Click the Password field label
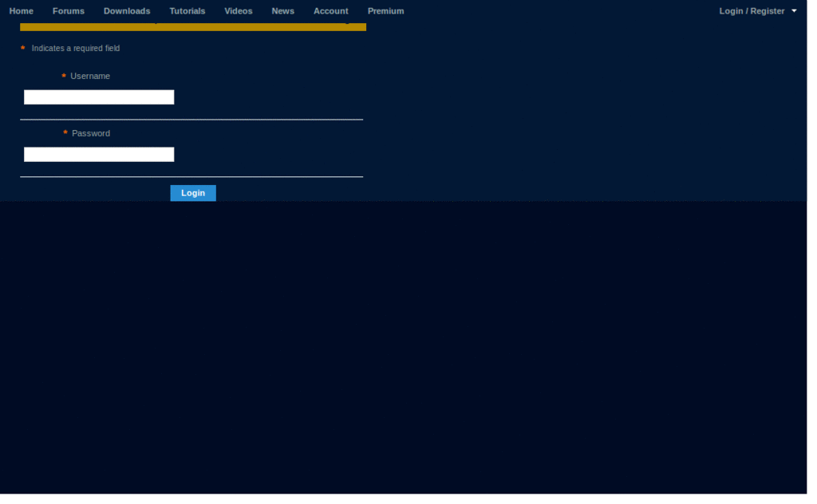The width and height of the screenshot is (817, 504). [x=91, y=133]
